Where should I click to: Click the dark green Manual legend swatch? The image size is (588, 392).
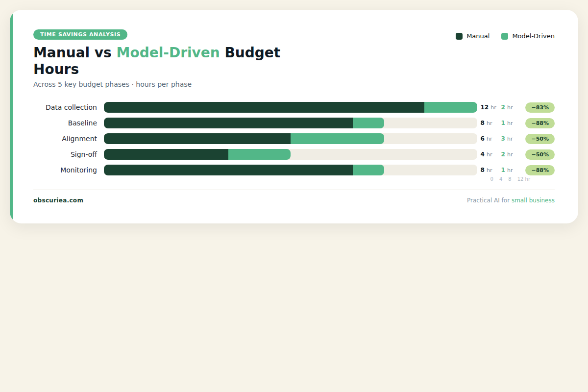pos(459,36)
